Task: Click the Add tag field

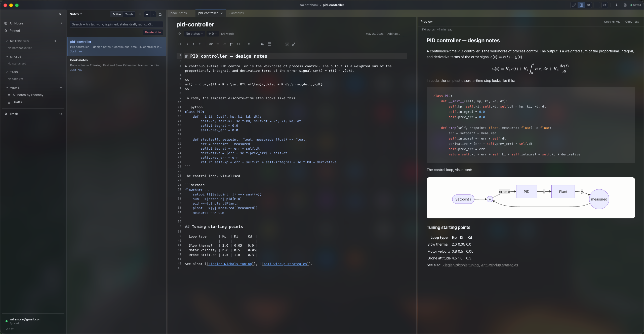Action: point(393,34)
